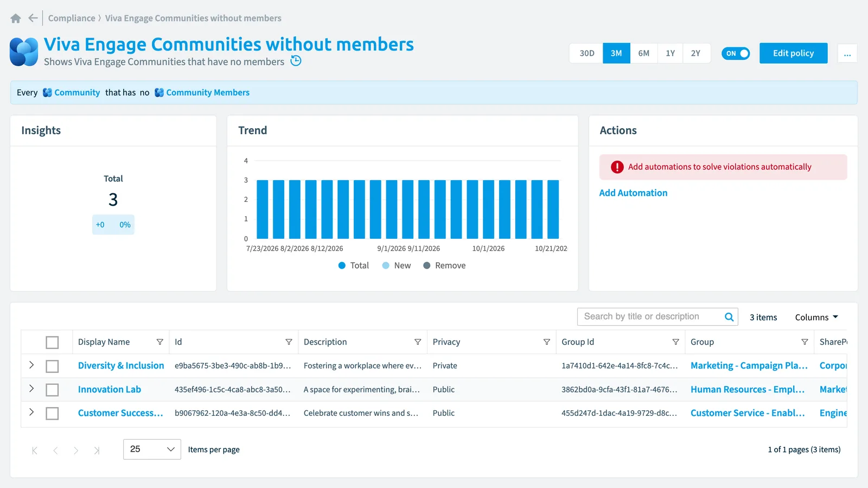Select all rows with header checkbox

pyautogui.click(x=52, y=343)
